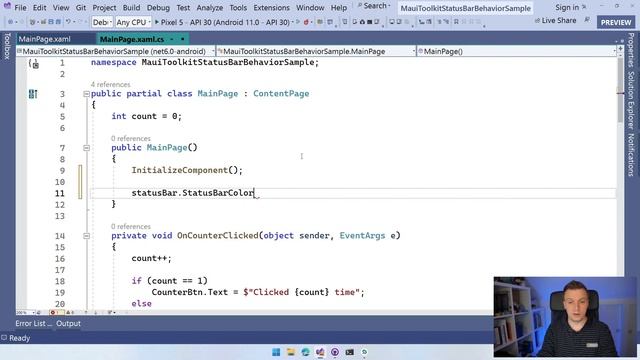Click the margin icon beside line 3

click(x=33, y=94)
